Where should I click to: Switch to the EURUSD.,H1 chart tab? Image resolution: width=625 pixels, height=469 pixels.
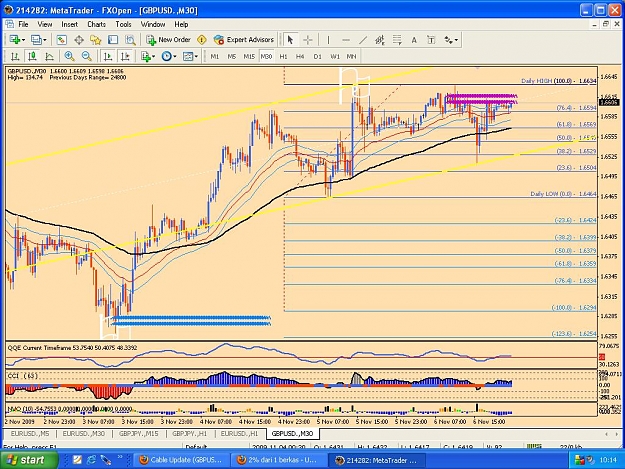coord(239,434)
